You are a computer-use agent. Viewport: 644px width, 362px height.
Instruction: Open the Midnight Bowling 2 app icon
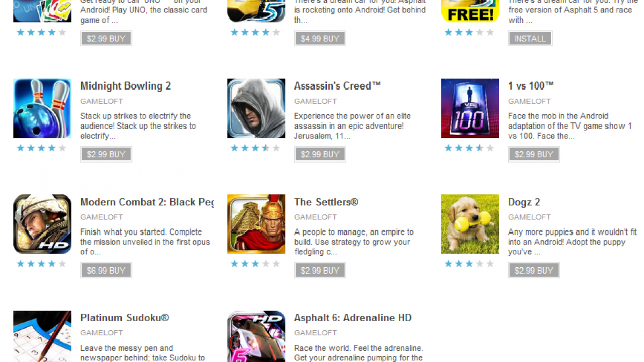(42, 108)
